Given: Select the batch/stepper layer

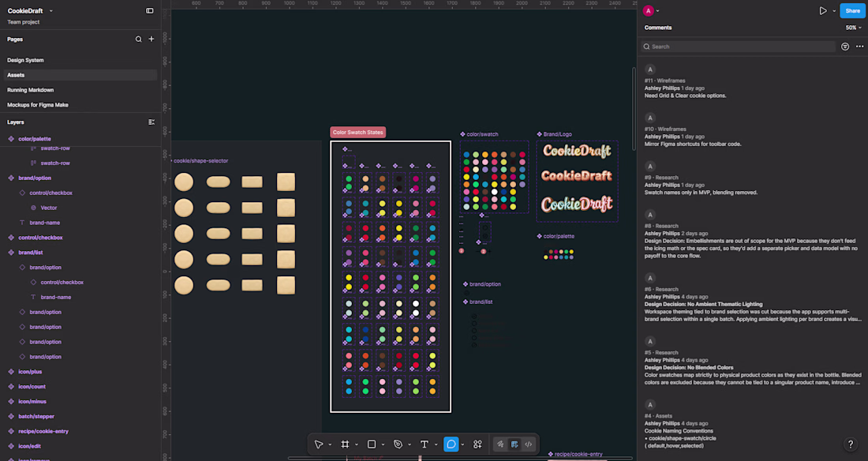Looking at the screenshot, I should pyautogui.click(x=36, y=417).
